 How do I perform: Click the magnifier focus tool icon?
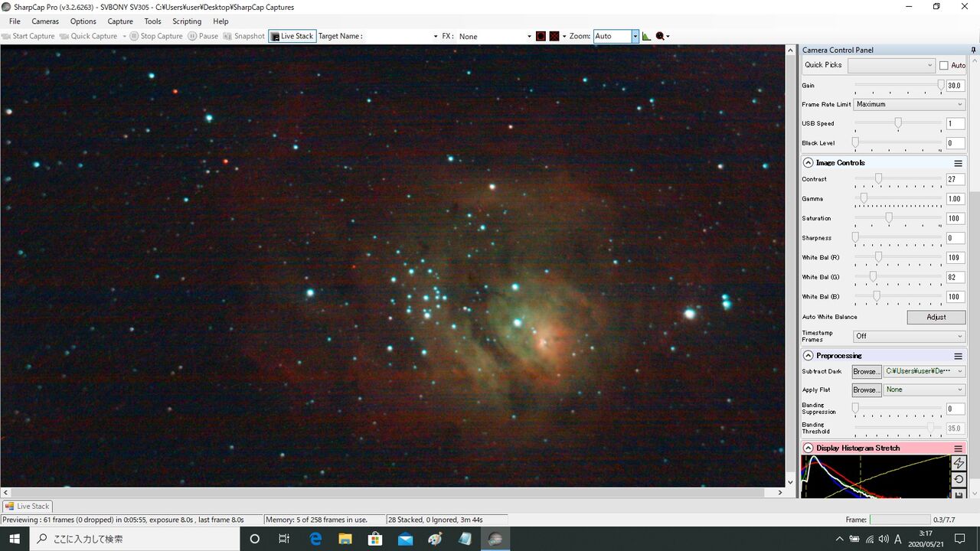click(x=660, y=36)
